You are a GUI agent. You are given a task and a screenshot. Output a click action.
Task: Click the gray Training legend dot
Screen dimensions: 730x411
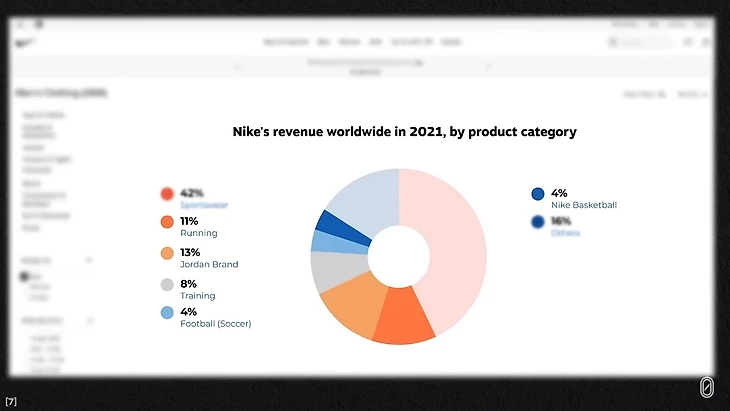167,284
